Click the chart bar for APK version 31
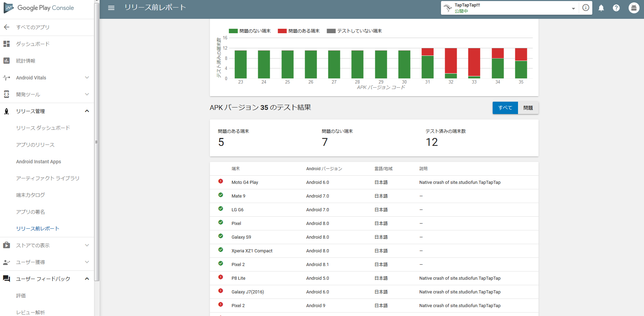 (428, 63)
